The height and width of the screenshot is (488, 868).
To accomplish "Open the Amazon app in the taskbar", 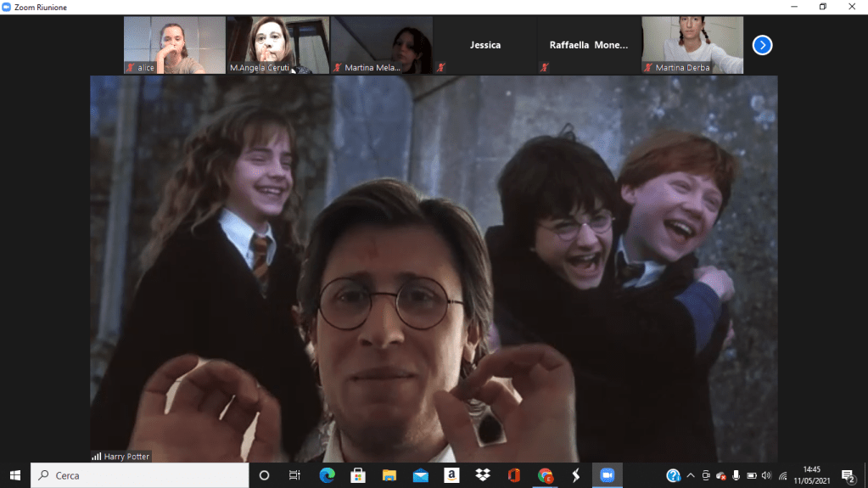I will (x=451, y=475).
